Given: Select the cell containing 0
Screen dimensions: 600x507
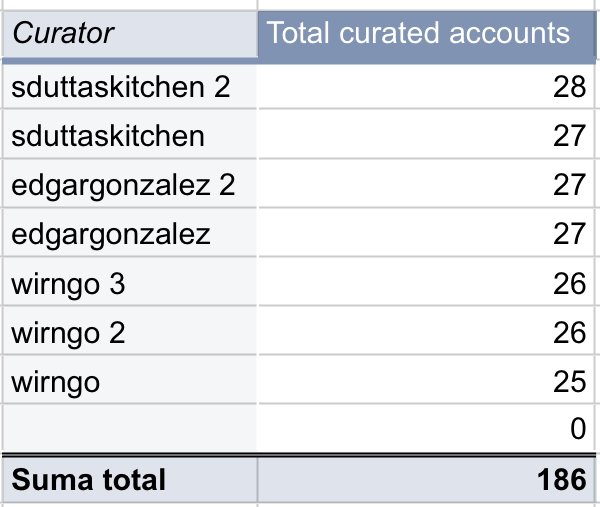Looking at the screenshot, I should coord(427,428).
